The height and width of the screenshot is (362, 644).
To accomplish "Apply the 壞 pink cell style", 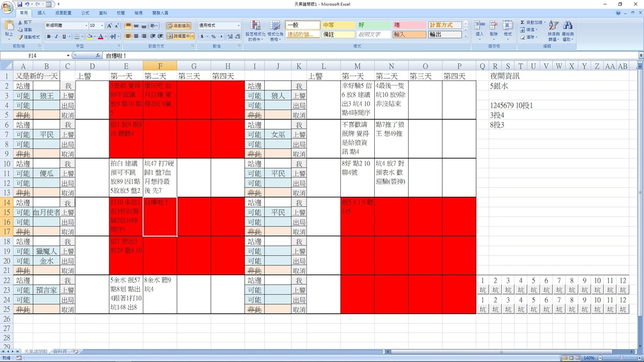I will 409,25.
